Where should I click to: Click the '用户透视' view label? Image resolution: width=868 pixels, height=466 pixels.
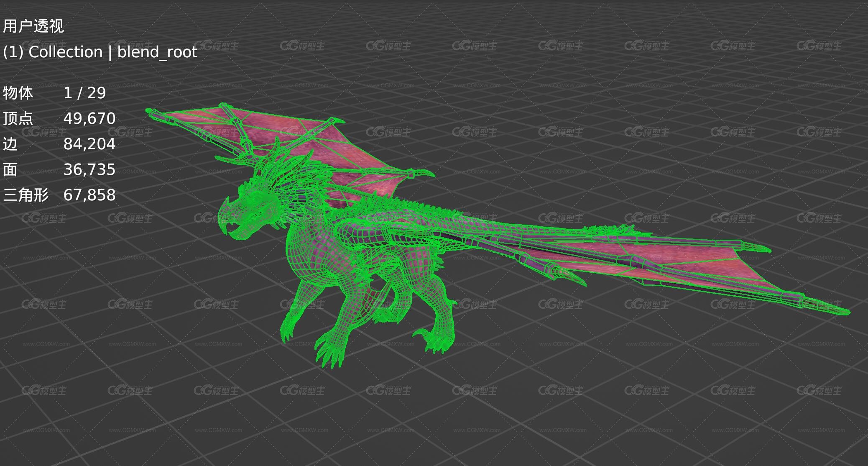[33, 26]
